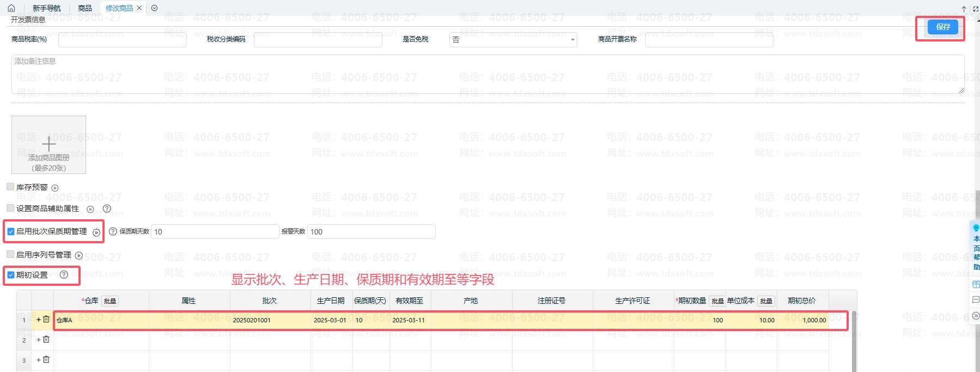Click the table's vertical scrollbar
This screenshot has height=372, width=980.
point(854,341)
